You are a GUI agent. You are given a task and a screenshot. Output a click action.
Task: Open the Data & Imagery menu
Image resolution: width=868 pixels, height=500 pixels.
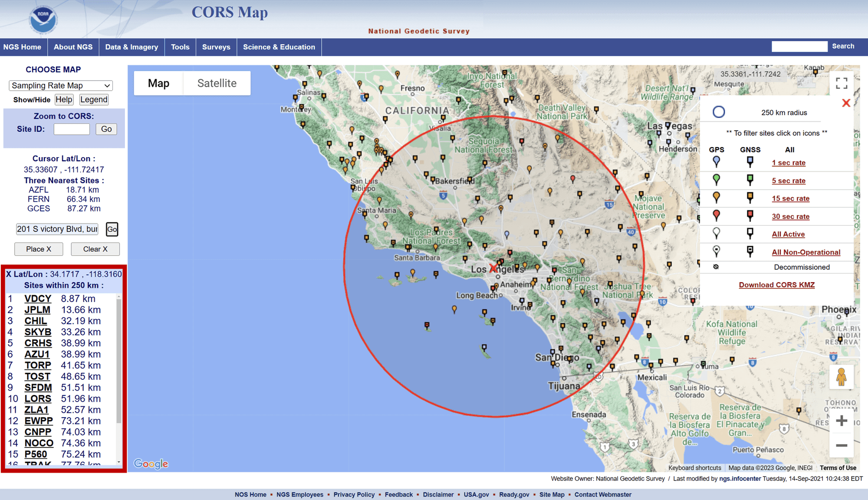[x=132, y=47]
